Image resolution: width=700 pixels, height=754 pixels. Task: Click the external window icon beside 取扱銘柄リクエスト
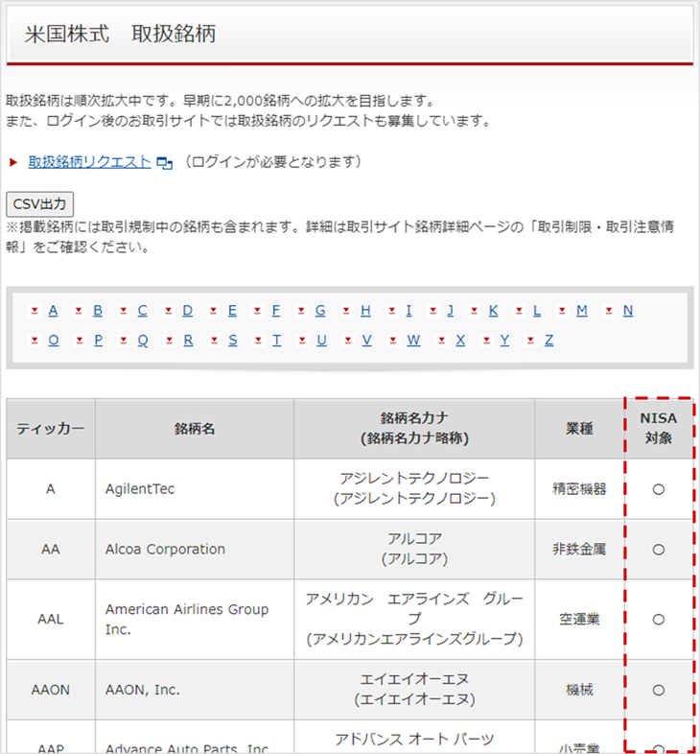point(164,163)
